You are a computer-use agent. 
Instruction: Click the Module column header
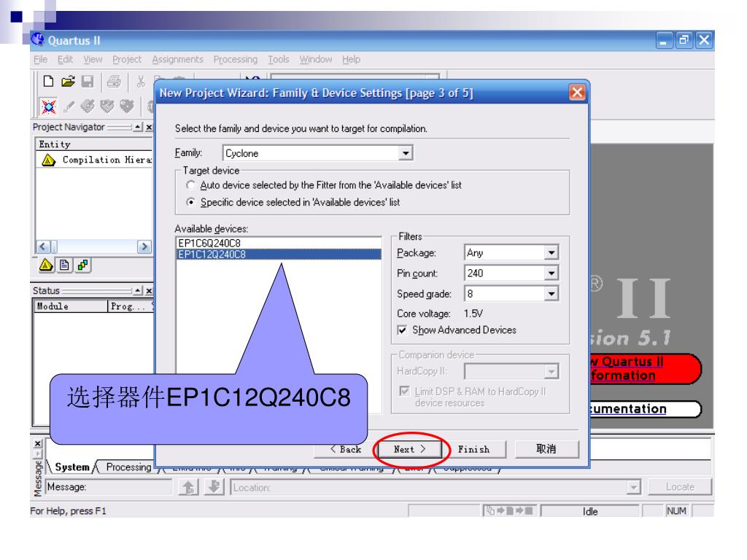(71, 306)
